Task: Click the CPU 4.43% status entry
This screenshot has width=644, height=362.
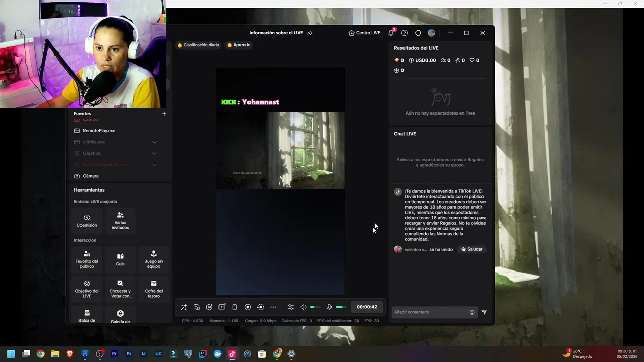Action: [x=193, y=321]
